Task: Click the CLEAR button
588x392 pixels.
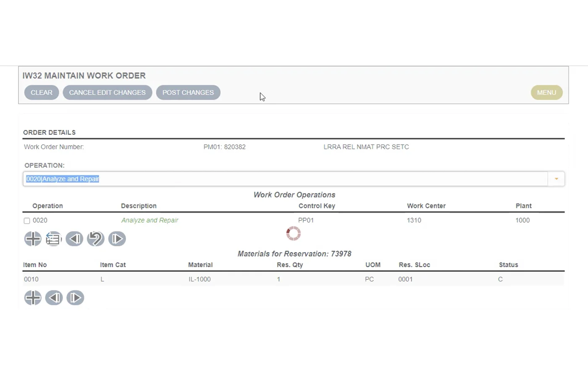Action: click(x=42, y=92)
